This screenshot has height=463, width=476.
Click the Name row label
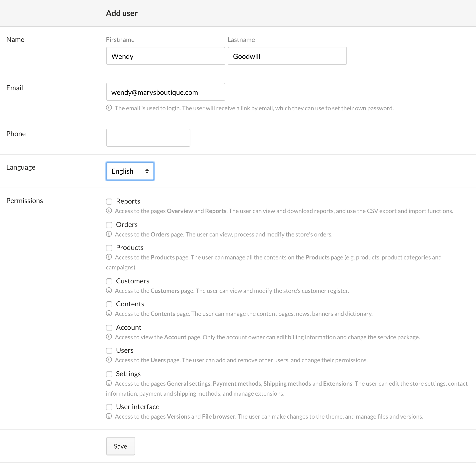click(x=15, y=39)
